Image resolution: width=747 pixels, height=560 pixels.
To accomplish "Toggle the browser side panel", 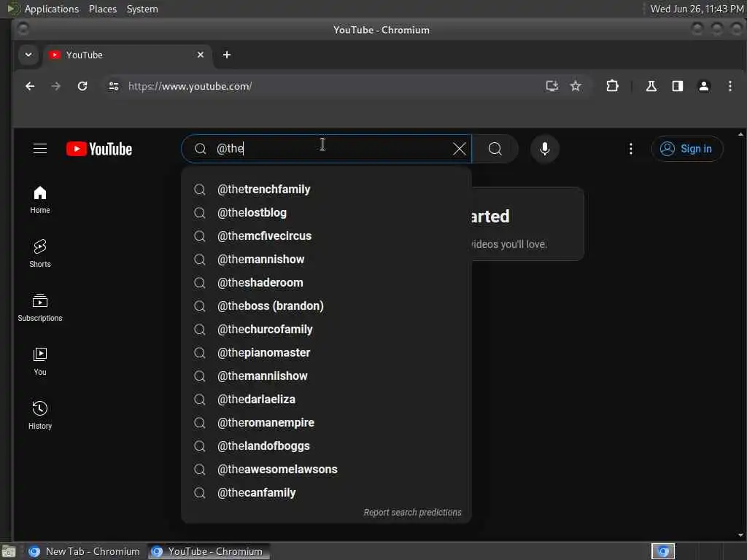I will 677,86.
